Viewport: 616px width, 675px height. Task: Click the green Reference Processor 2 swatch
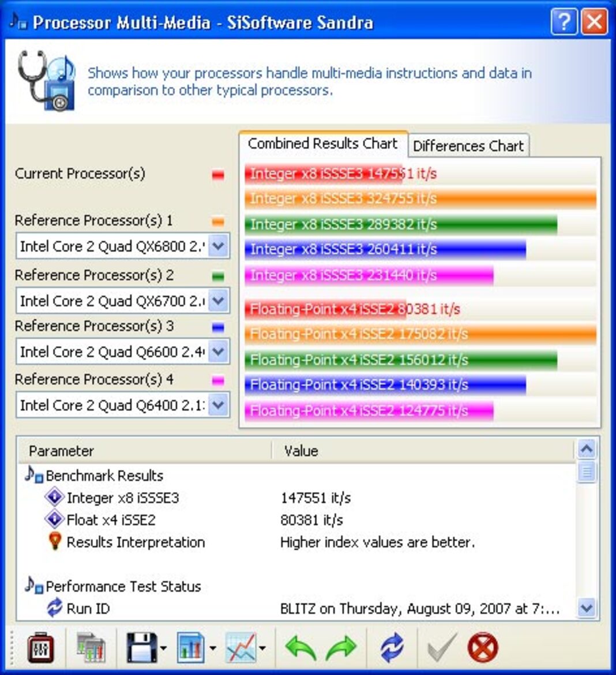tap(218, 276)
